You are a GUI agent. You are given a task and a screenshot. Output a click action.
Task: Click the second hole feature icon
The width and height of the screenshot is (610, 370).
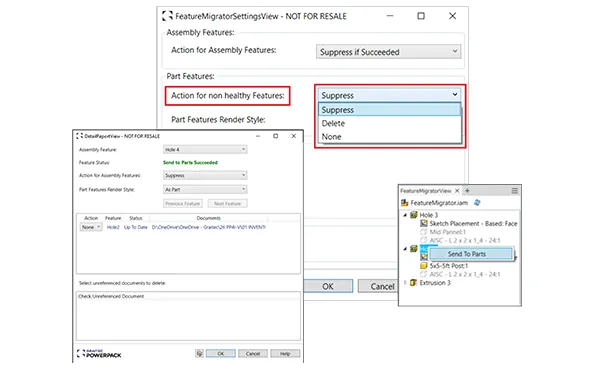[x=414, y=249]
